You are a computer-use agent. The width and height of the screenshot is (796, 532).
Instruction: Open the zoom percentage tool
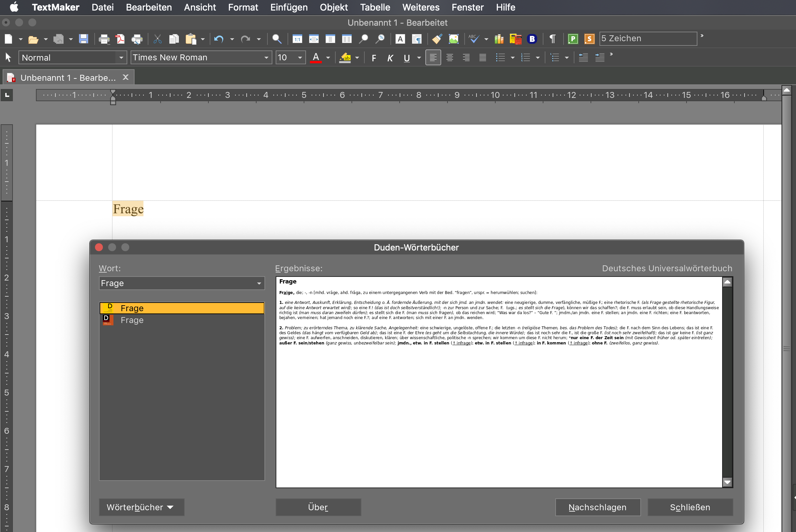(380, 39)
